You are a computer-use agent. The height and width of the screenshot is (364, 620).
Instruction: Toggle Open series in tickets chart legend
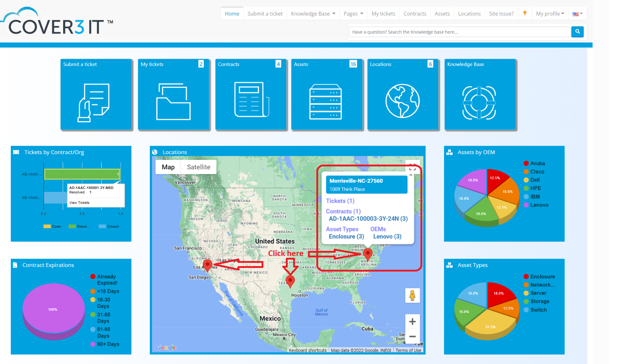point(52,227)
